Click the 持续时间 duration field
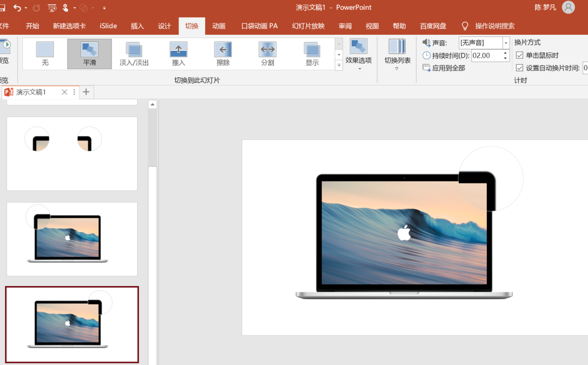588x365 pixels. click(486, 56)
